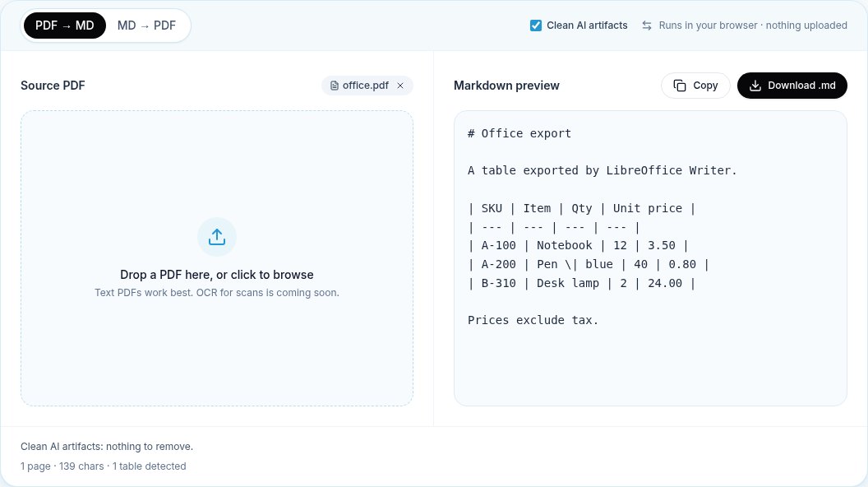This screenshot has width=868, height=487.
Task: Click the table header row 'SKU | Item | Qty'
Action: pyautogui.click(x=581, y=208)
